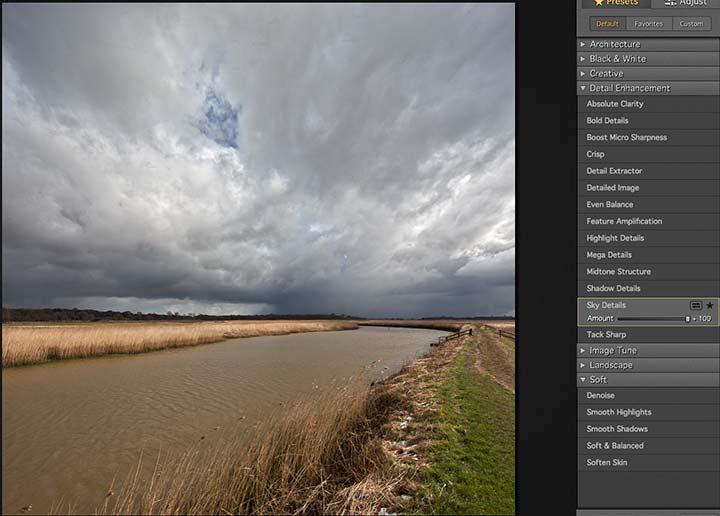The image size is (720, 516).
Task: Apply the Midtone Structure preset
Action: pyautogui.click(x=648, y=271)
